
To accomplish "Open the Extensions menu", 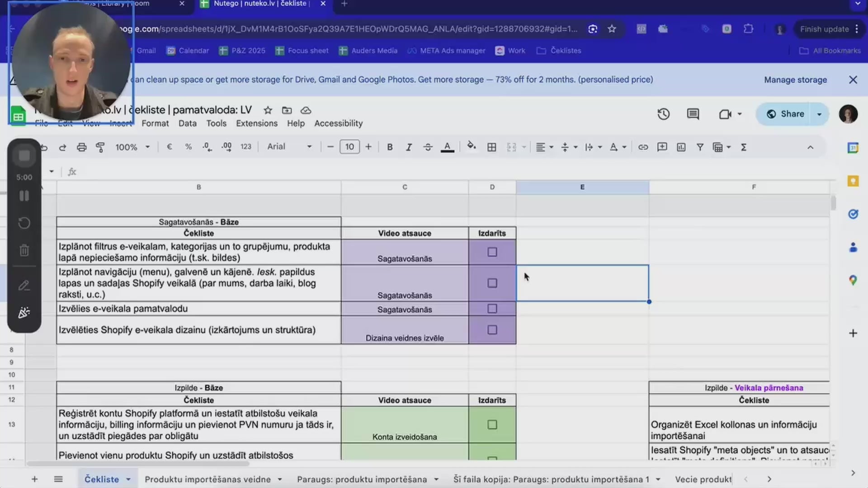I will [x=256, y=123].
